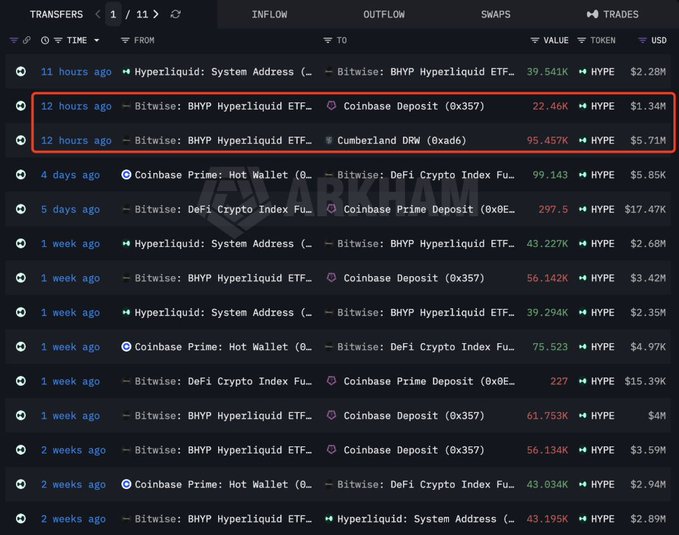Expand the TIME sort dropdown arrow

pos(97,40)
